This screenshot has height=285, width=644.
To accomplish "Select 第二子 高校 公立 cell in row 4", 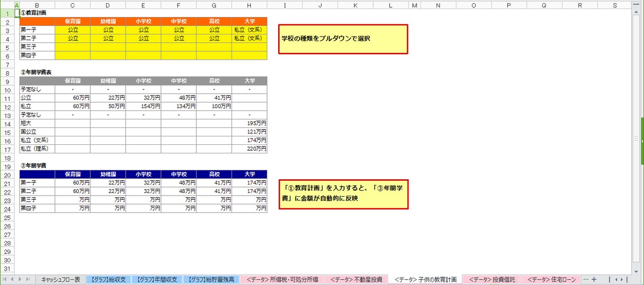I will (x=214, y=39).
